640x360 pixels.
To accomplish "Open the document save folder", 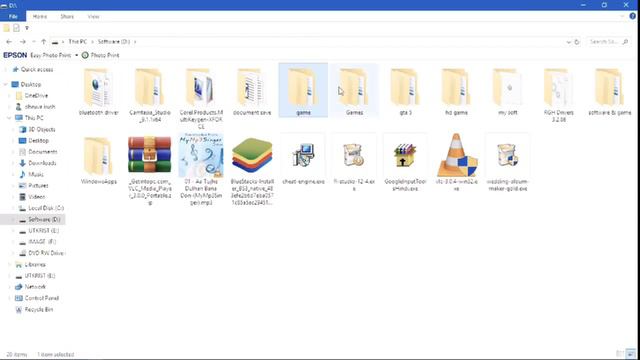I will (x=252, y=91).
